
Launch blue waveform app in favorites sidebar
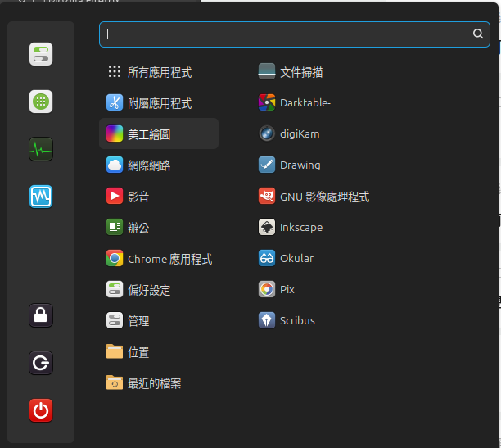(41, 197)
